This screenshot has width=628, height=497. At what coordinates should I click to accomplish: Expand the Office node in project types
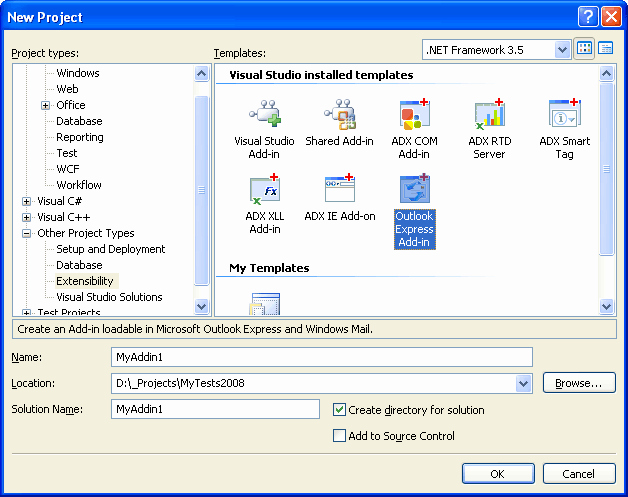45,105
